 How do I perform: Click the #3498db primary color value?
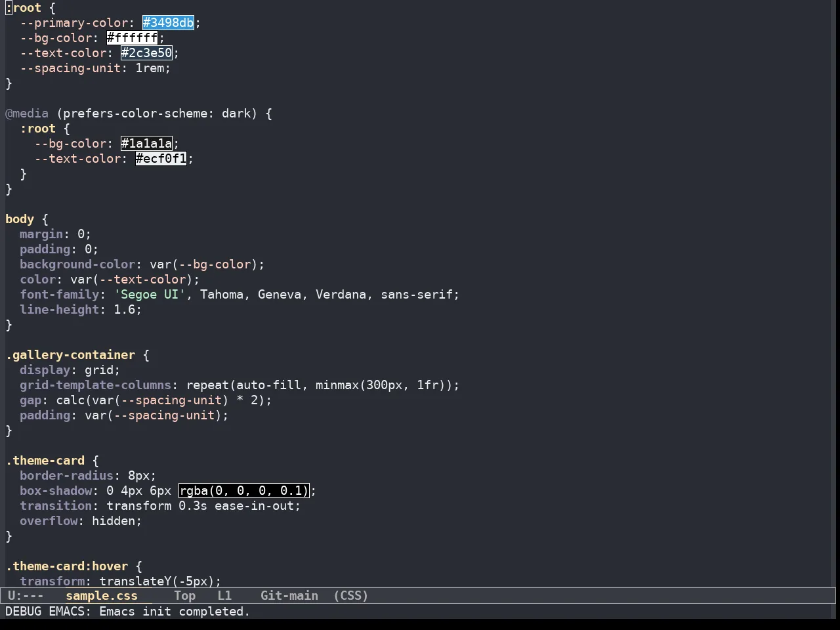point(168,23)
